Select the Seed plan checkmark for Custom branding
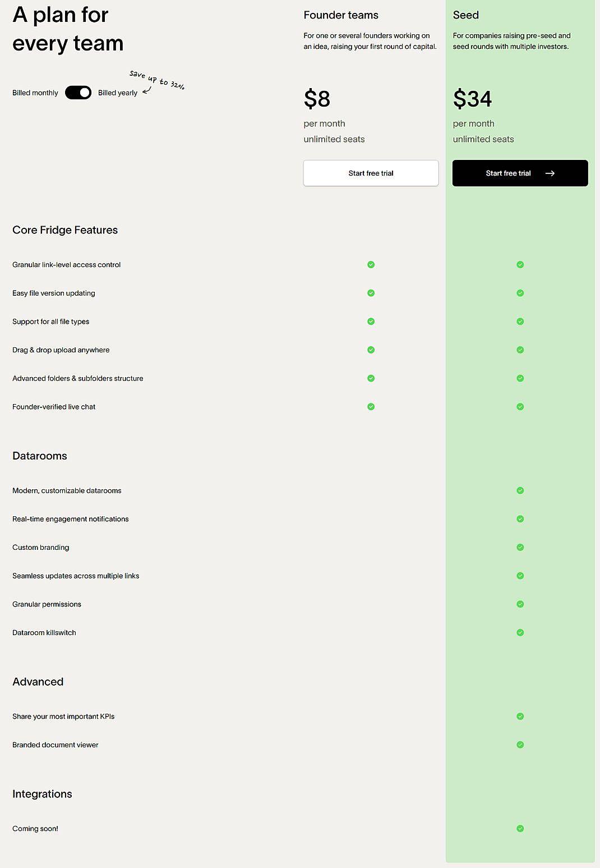Viewport: 600px width, 868px height. click(520, 547)
